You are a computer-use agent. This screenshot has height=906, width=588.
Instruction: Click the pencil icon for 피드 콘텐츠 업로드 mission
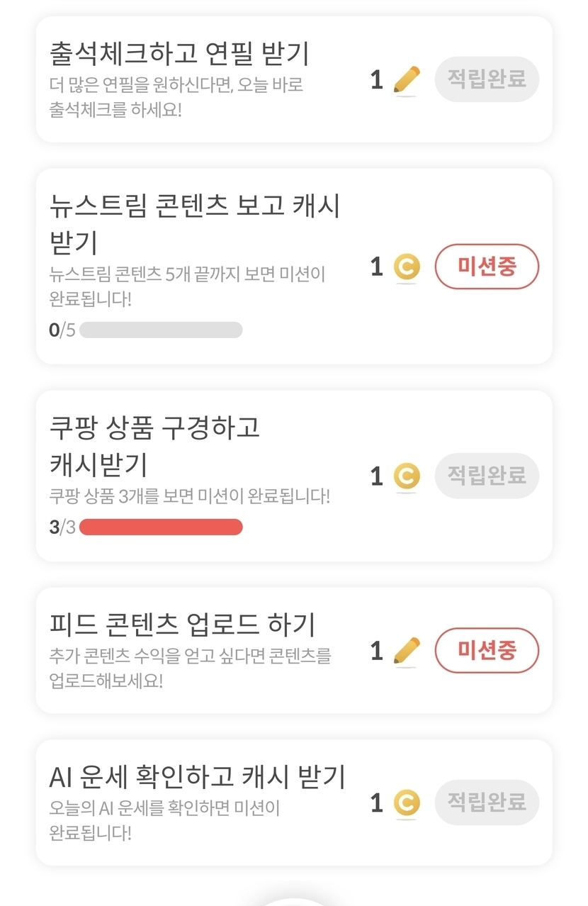407,651
